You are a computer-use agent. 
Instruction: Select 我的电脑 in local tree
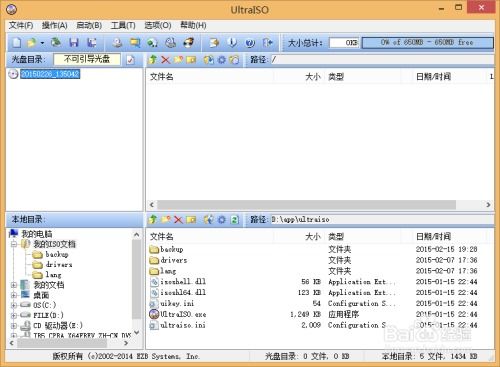pyautogui.click(x=37, y=234)
